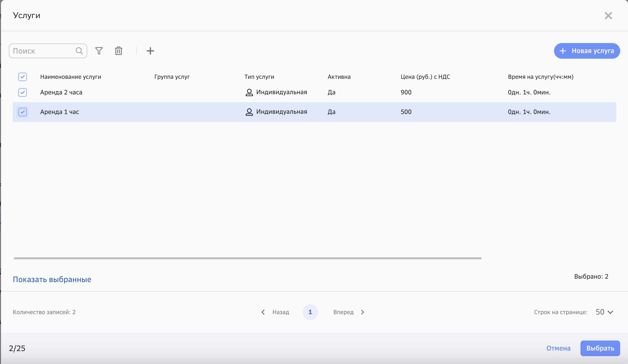Viewport: 628px width, 364px height.
Task: Click the horizontal scrollbar below table
Action: [x=247, y=258]
